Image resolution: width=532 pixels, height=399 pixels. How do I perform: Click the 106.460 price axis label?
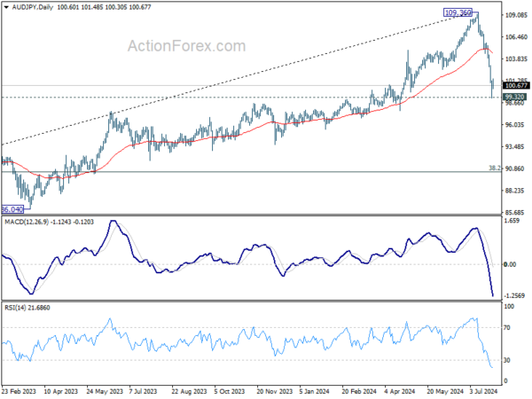tap(516, 37)
